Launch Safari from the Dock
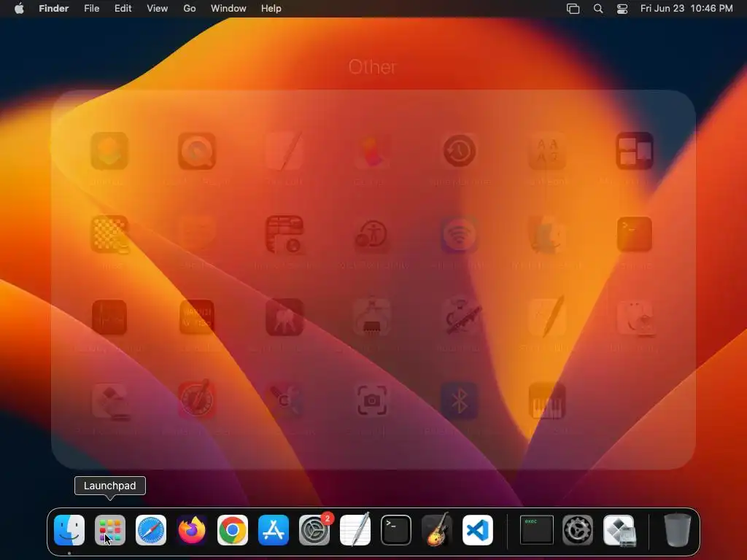 click(x=151, y=530)
